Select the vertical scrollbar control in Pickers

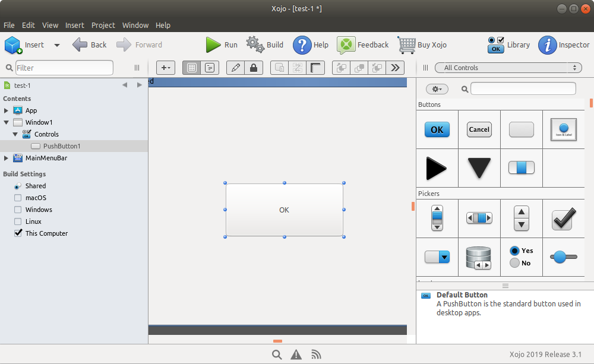click(437, 218)
